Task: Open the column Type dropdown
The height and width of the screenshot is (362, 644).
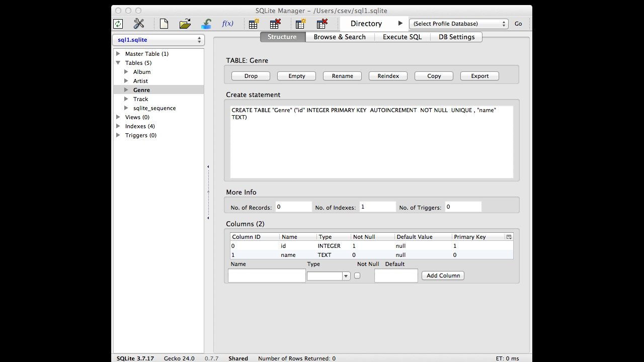Action: pos(329,276)
